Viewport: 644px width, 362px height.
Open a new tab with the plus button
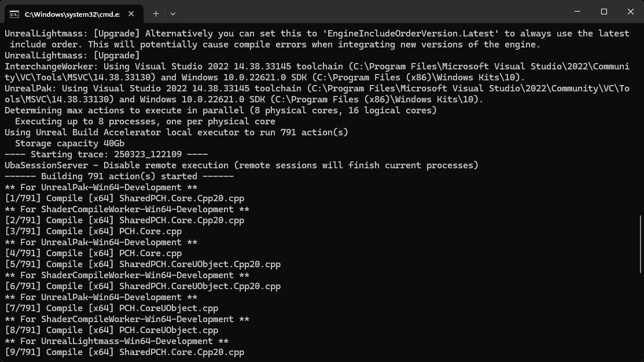(x=156, y=14)
